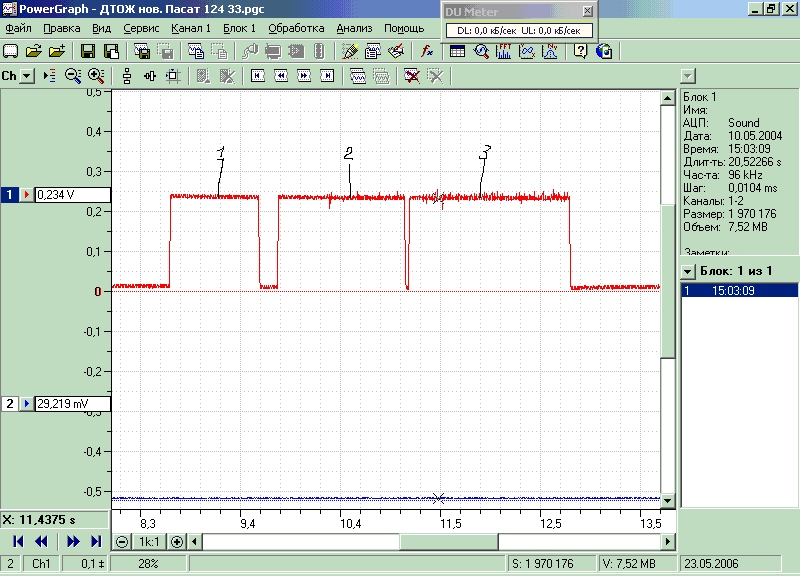Click the pencil marker annotation icon

(350, 51)
